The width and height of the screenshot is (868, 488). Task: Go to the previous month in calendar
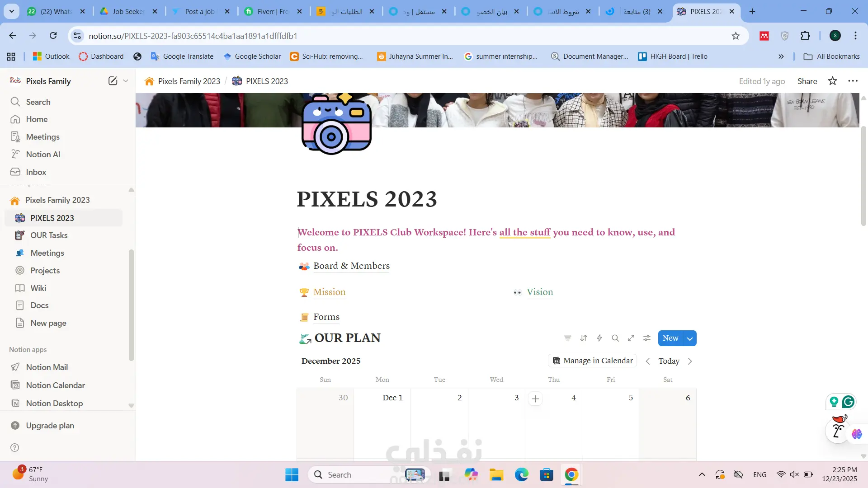click(648, 361)
